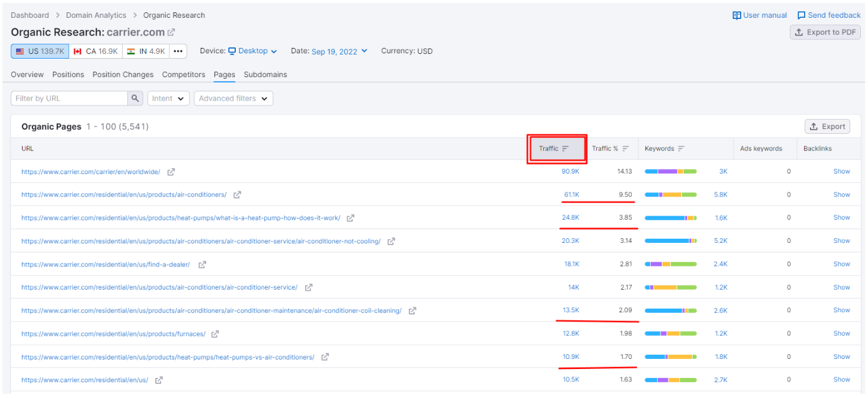Image resolution: width=868 pixels, height=398 pixels.
Task: Switch to the Pages tab
Action: click(x=225, y=75)
